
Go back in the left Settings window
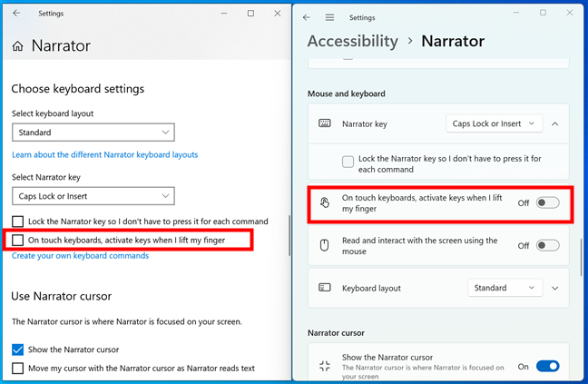(16, 13)
